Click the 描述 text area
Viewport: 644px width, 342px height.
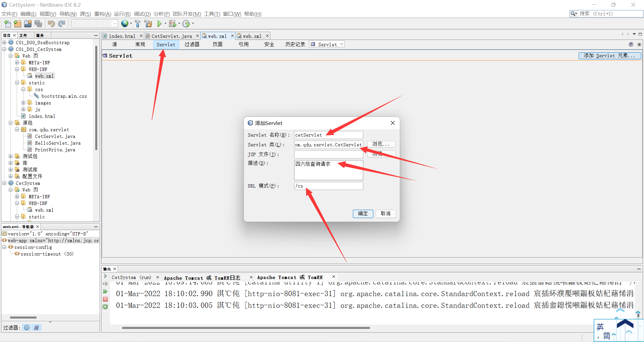pyautogui.click(x=328, y=170)
